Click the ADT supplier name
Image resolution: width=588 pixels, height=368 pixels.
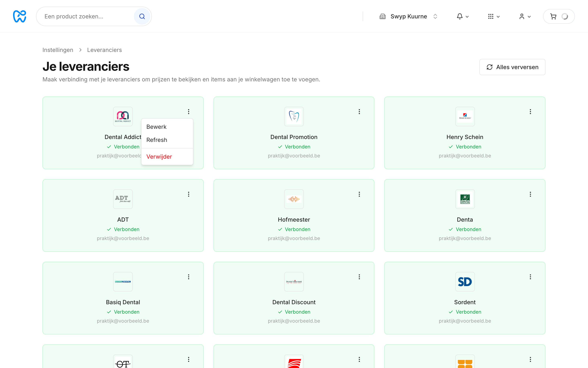(123, 220)
